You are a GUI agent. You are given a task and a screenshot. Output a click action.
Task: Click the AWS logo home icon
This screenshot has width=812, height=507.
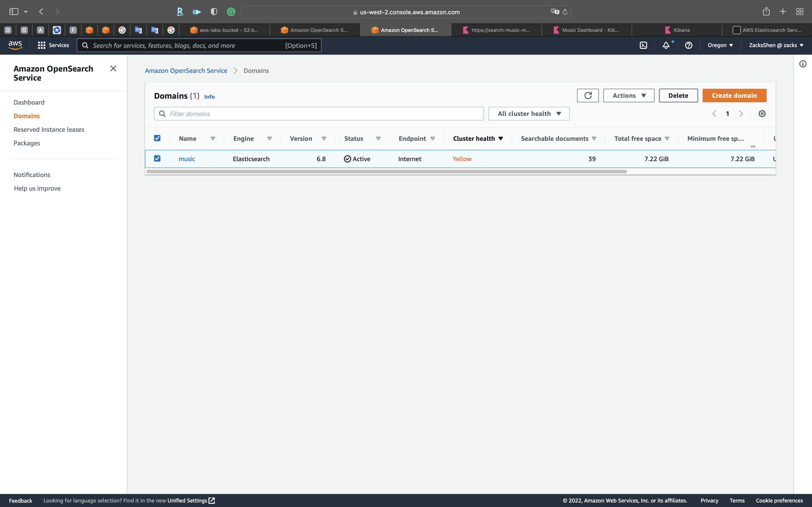point(15,45)
